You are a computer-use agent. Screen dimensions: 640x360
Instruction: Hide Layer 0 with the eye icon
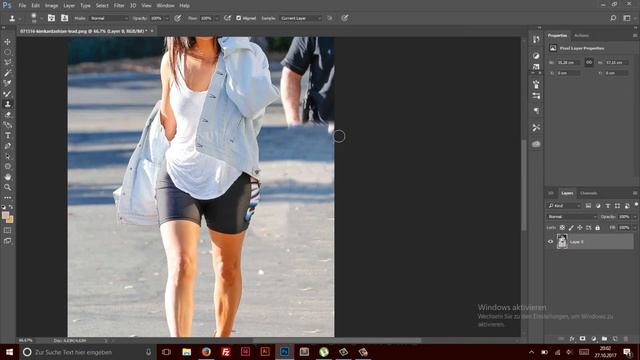click(x=550, y=242)
